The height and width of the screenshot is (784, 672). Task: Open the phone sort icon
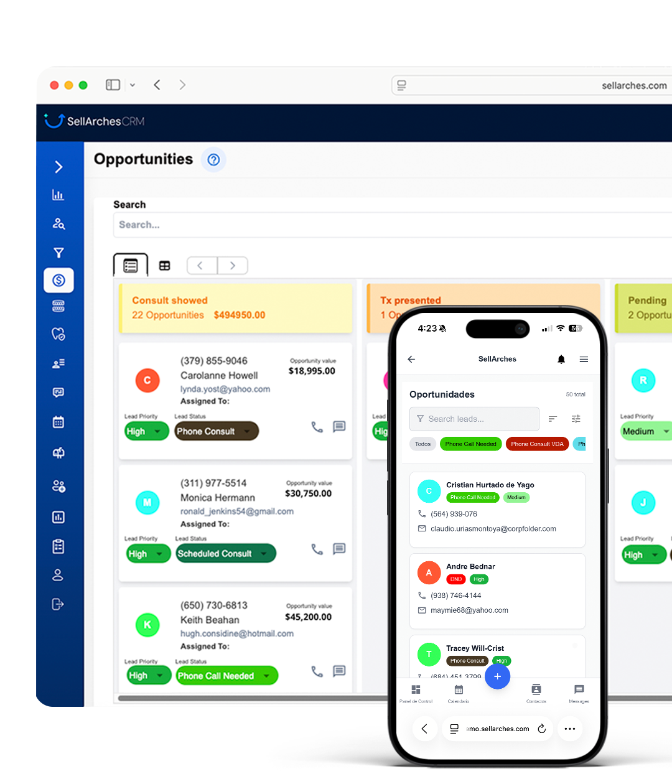pyautogui.click(x=553, y=419)
